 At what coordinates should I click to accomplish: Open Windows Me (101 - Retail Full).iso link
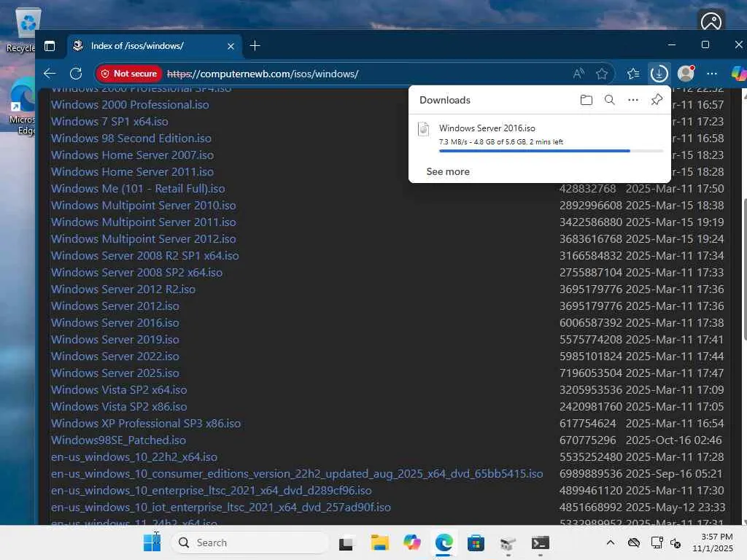[x=138, y=189]
